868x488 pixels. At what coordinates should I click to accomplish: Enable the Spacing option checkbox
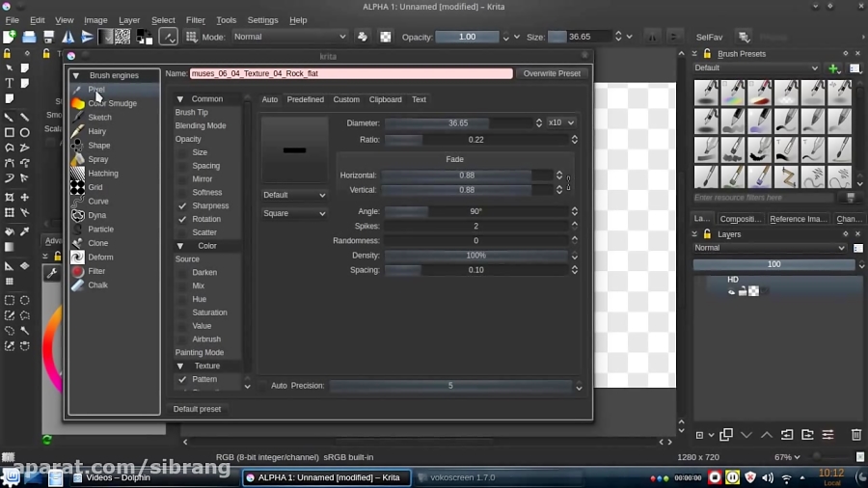[x=182, y=166]
